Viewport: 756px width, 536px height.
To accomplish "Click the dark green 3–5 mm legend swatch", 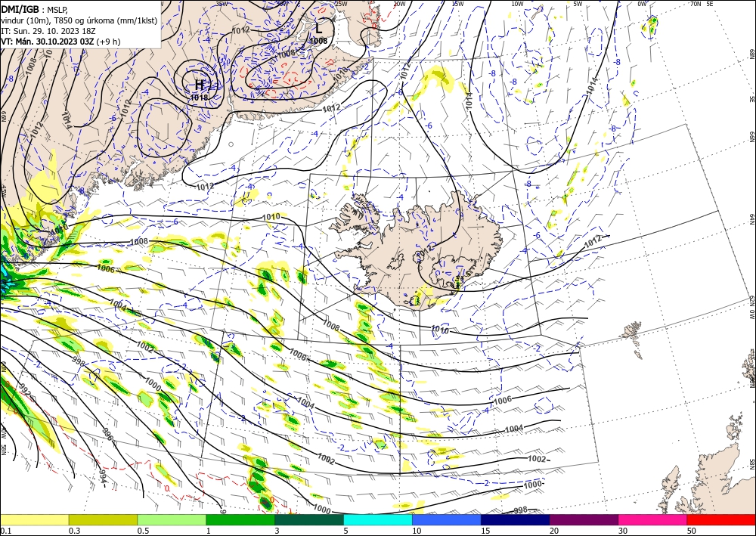I will 309,519.
